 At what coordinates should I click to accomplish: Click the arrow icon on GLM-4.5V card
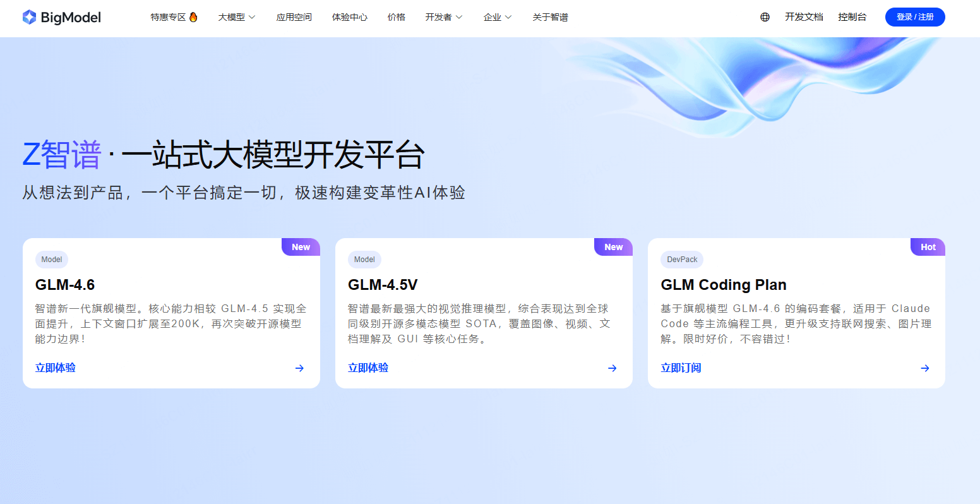tap(612, 368)
